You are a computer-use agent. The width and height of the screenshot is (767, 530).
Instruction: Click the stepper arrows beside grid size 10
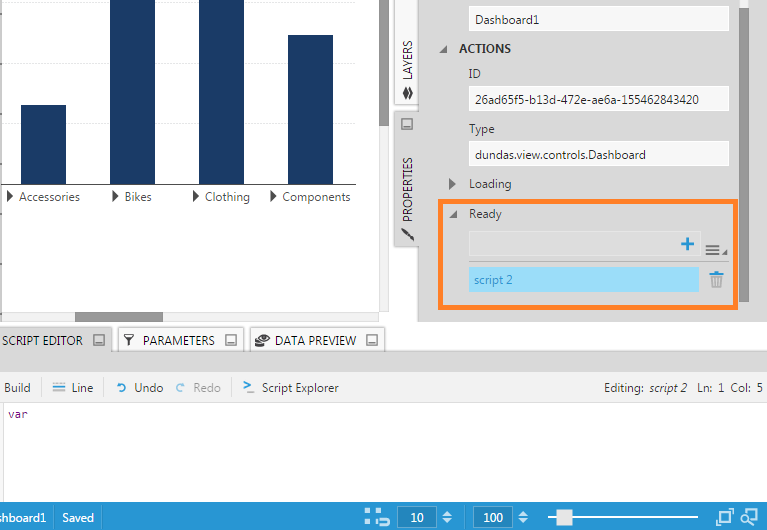pyautogui.click(x=447, y=517)
